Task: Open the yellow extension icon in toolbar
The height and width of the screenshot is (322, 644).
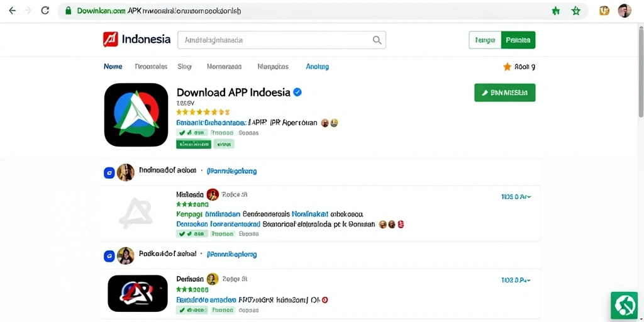Action: [x=604, y=11]
